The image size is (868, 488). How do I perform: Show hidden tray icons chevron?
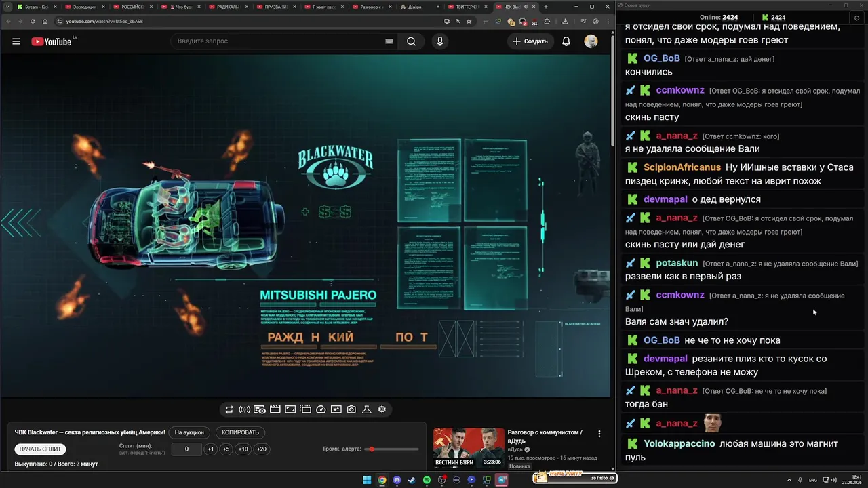[x=790, y=480]
